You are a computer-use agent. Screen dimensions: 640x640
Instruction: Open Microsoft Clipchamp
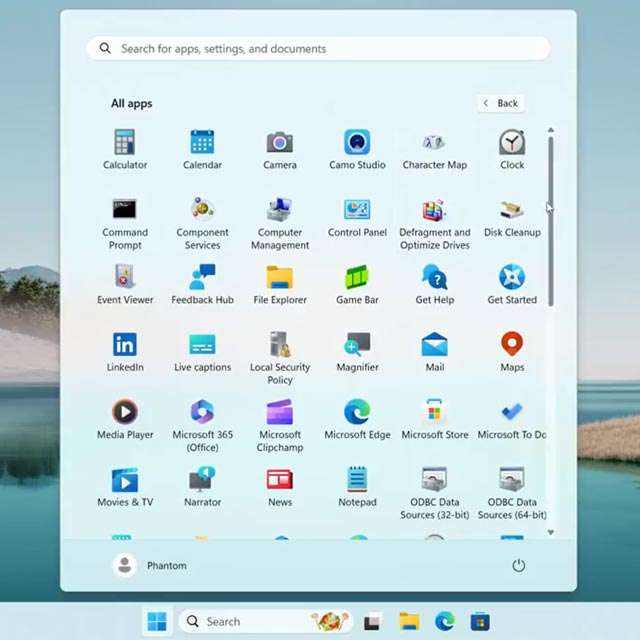click(x=280, y=425)
